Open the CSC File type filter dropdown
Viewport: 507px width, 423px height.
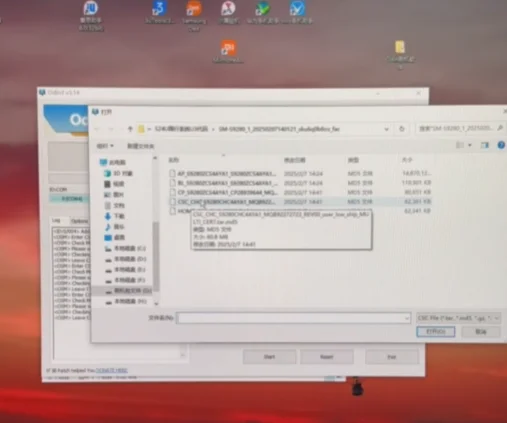click(x=458, y=318)
